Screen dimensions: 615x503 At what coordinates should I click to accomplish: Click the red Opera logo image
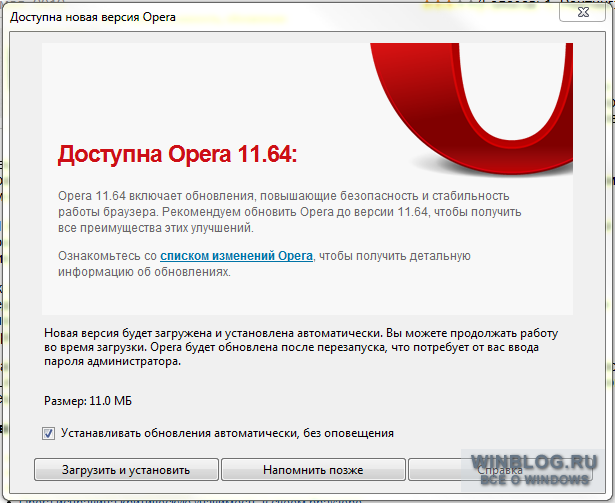[x=471, y=108]
